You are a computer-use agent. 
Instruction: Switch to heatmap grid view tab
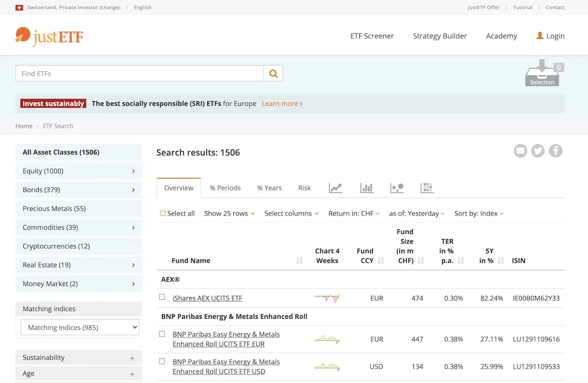point(427,188)
